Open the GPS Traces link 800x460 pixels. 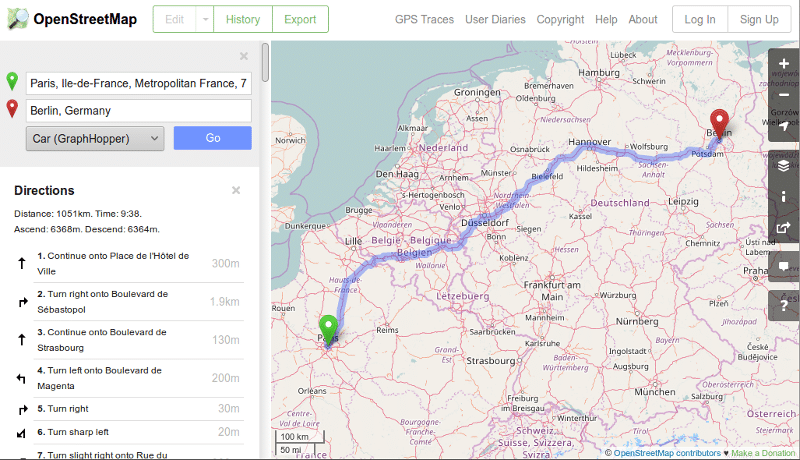click(424, 19)
